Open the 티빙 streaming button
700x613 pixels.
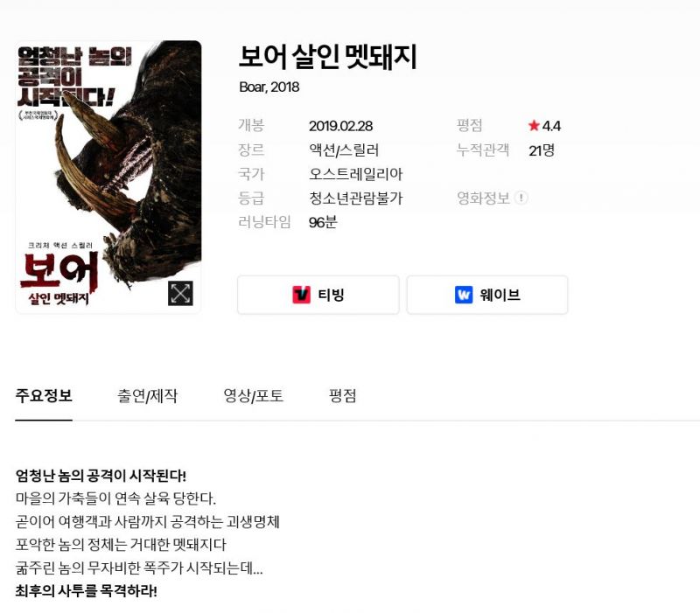coord(318,295)
